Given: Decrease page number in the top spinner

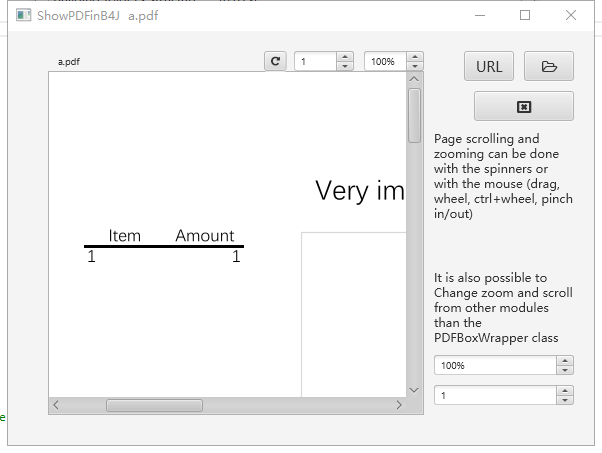Looking at the screenshot, I should click(x=345, y=66).
